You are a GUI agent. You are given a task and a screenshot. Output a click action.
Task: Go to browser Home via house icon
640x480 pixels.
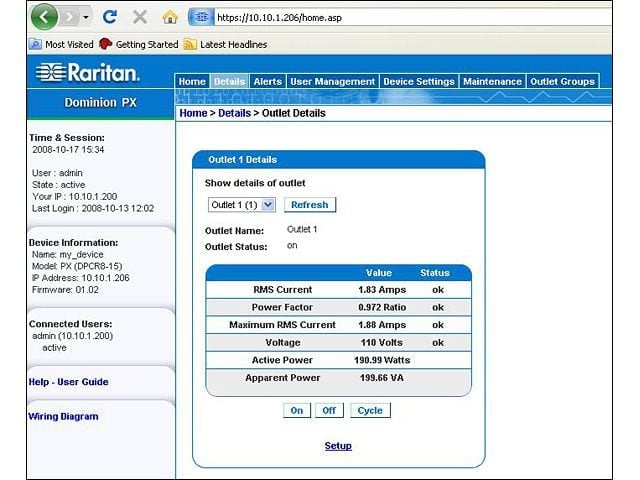[170, 17]
